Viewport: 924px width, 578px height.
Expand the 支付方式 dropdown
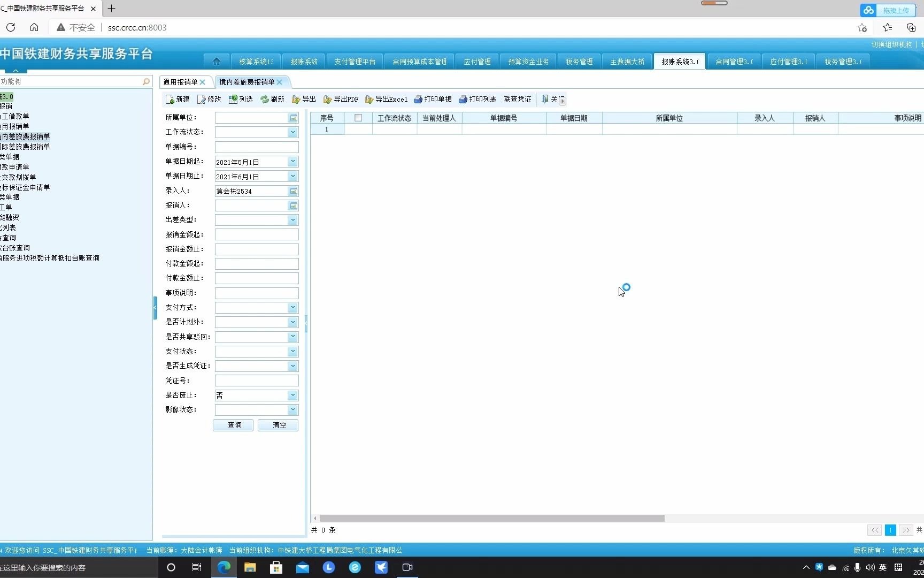(x=292, y=308)
